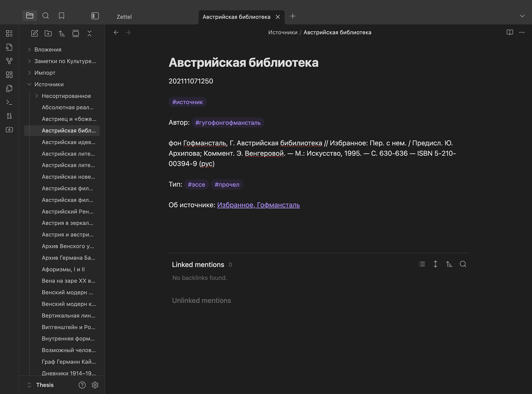Switch to reading view book icon
The width and height of the screenshot is (532, 394).
tap(510, 33)
